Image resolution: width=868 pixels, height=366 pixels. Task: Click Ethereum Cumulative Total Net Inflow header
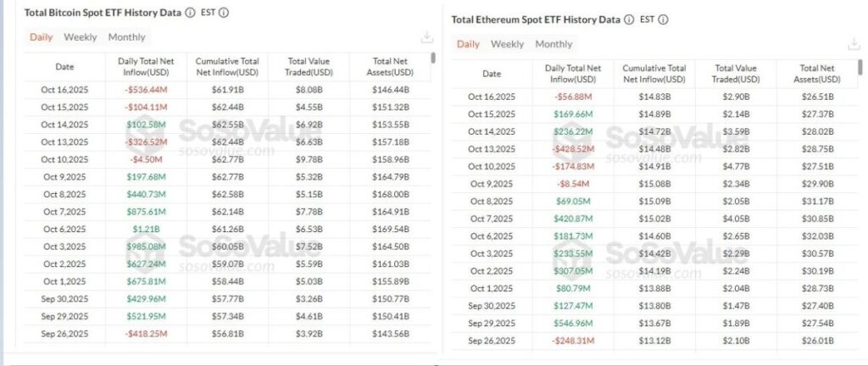coord(654,74)
